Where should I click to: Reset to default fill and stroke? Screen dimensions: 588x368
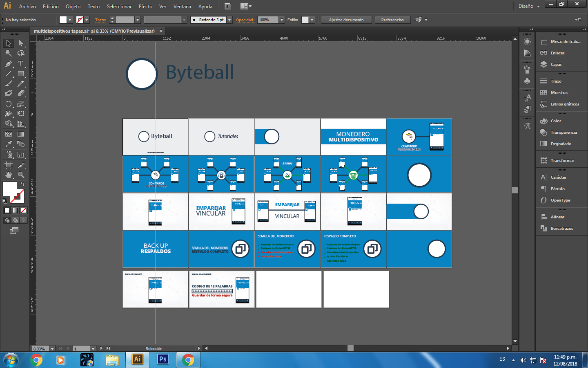(5, 201)
